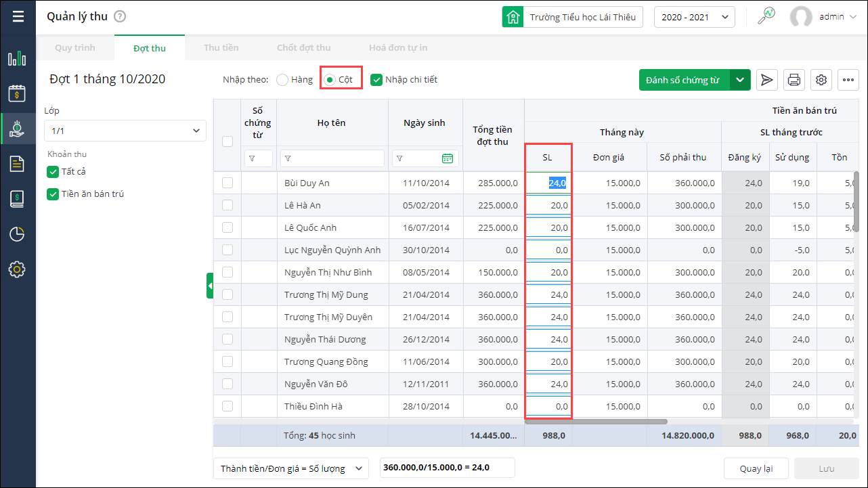The image size is (868, 488).
Task: Open the sidebar settings gear icon
Action: coord(17,269)
